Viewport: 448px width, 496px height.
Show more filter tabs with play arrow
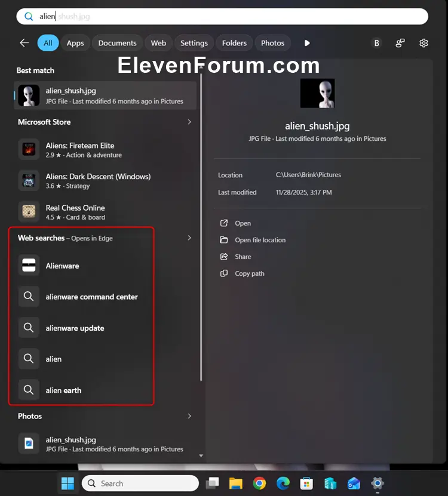click(307, 43)
